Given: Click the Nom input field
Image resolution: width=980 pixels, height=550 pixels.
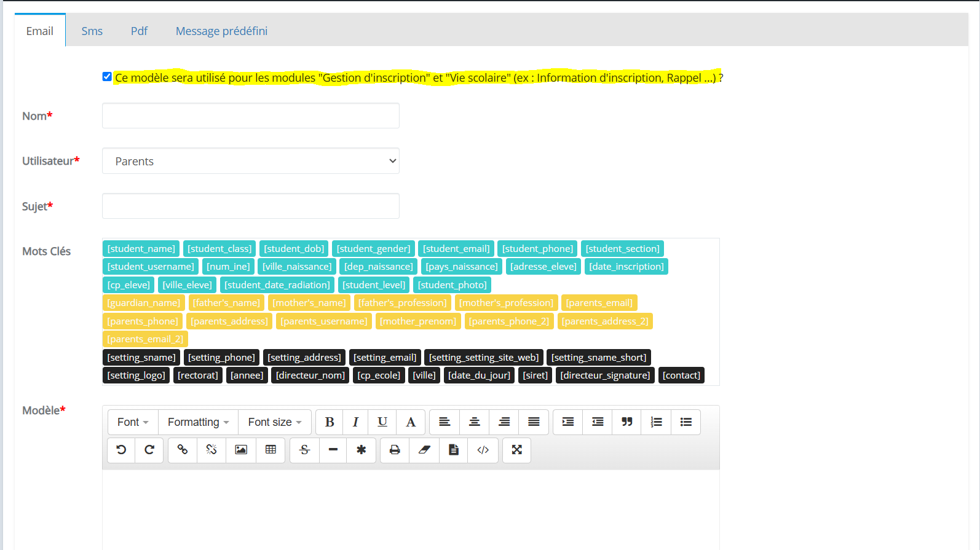Looking at the screenshot, I should (251, 116).
